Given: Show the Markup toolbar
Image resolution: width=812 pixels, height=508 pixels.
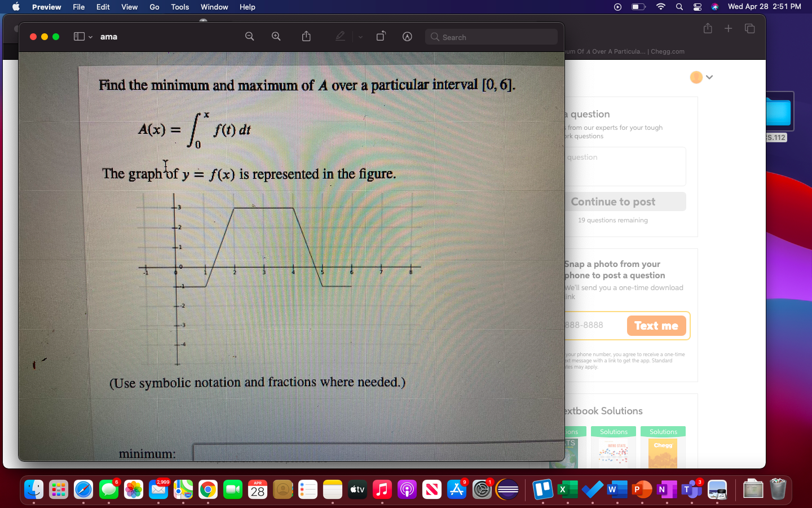Looking at the screenshot, I should (x=407, y=37).
